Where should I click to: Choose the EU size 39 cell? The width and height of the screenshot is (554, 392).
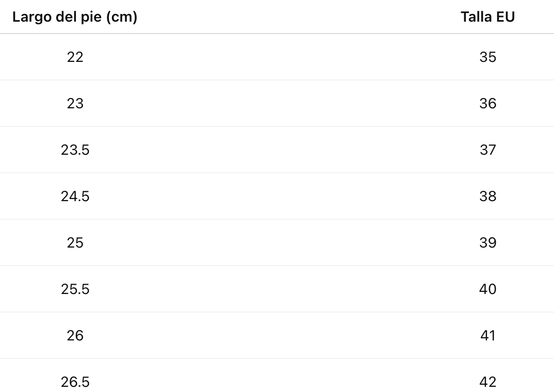coord(487,242)
